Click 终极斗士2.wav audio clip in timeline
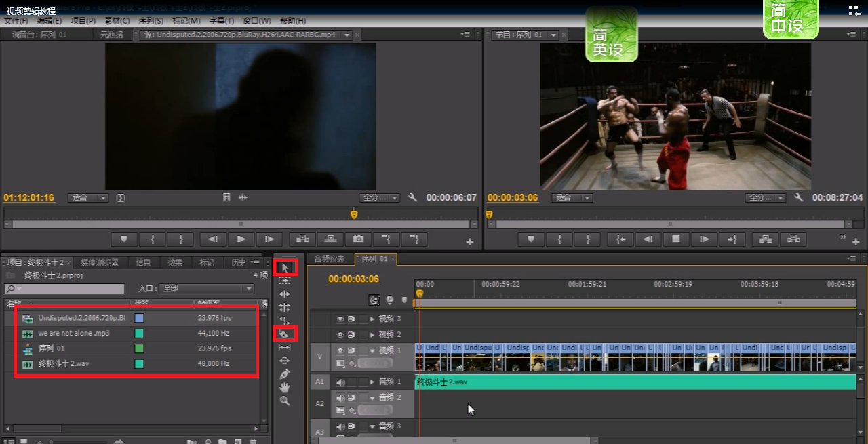 pyautogui.click(x=635, y=382)
